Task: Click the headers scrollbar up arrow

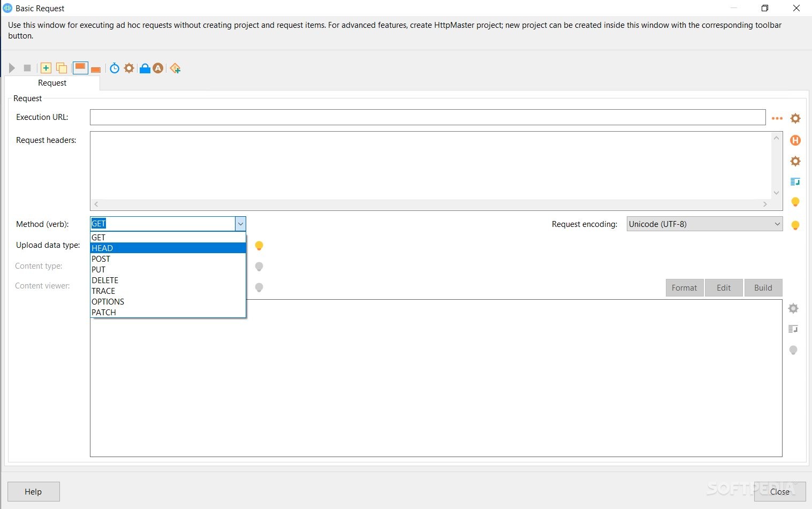Action: point(776,138)
